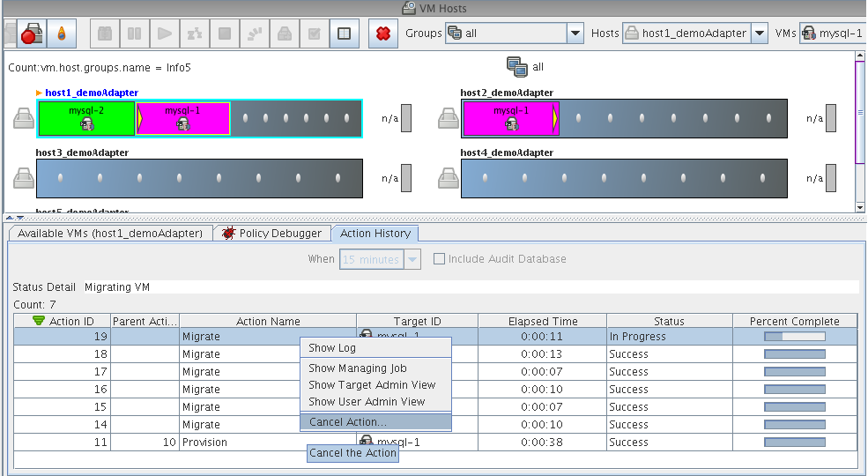The width and height of the screenshot is (868, 476).
Task: Select mysql-1 VM on host2_demoAdapter
Action: 510,118
